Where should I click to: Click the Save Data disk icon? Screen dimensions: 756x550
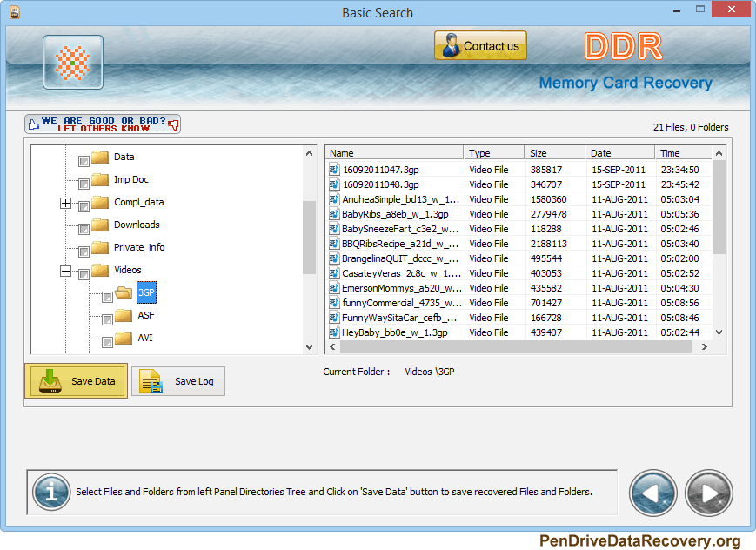pos(50,380)
